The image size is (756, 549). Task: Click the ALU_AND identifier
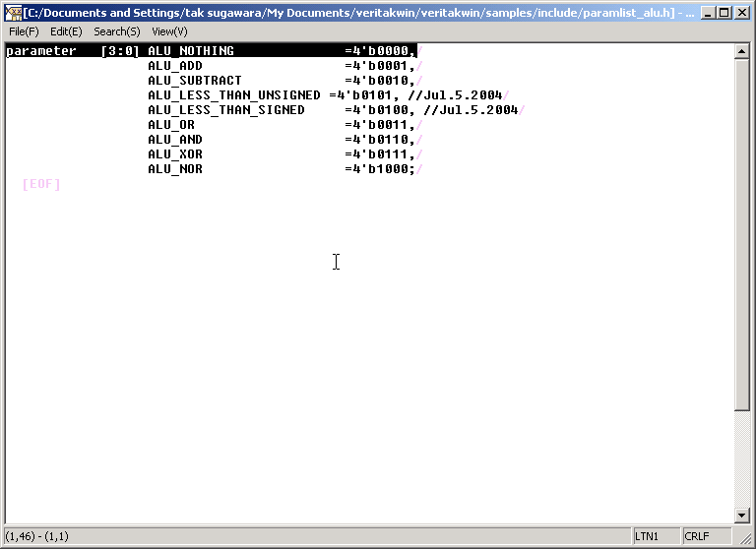point(175,140)
